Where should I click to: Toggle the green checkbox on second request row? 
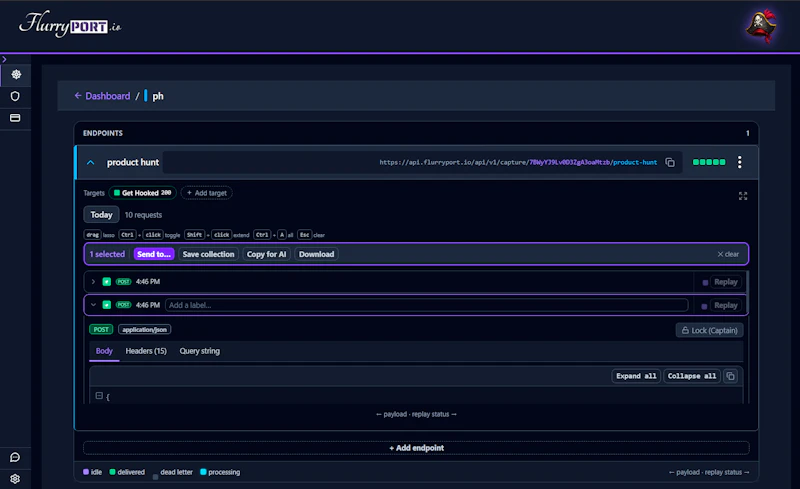click(x=107, y=305)
